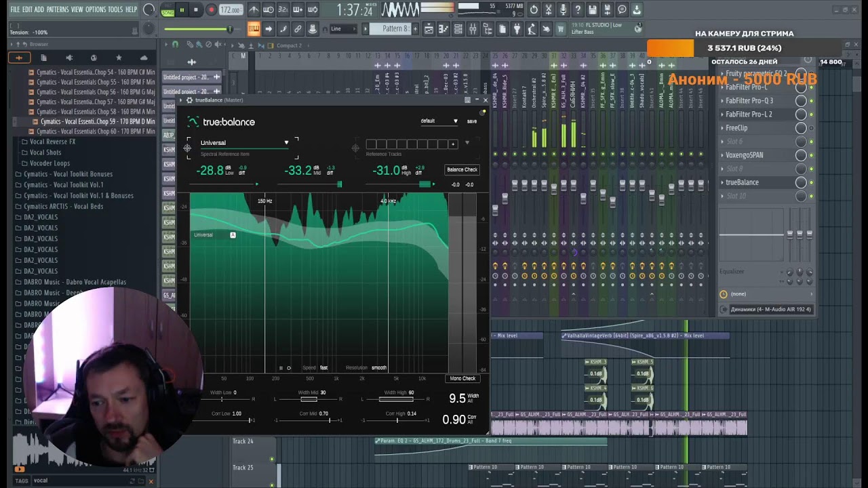The height and width of the screenshot is (488, 868).
Task: Open the FreeClip slot menu arrow
Action: [722, 128]
